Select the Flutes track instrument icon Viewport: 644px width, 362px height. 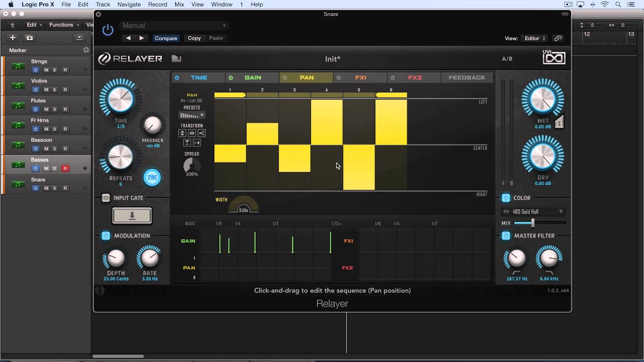coord(18,105)
